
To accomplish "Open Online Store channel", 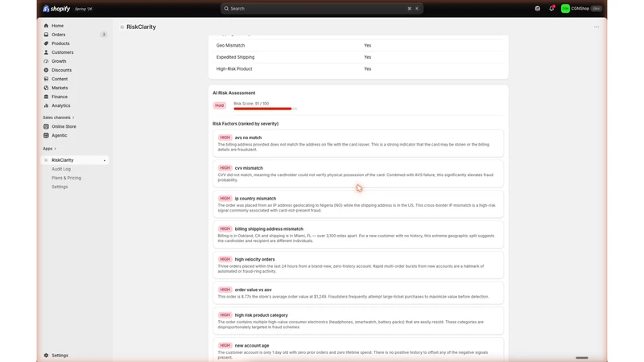I will pyautogui.click(x=64, y=126).
